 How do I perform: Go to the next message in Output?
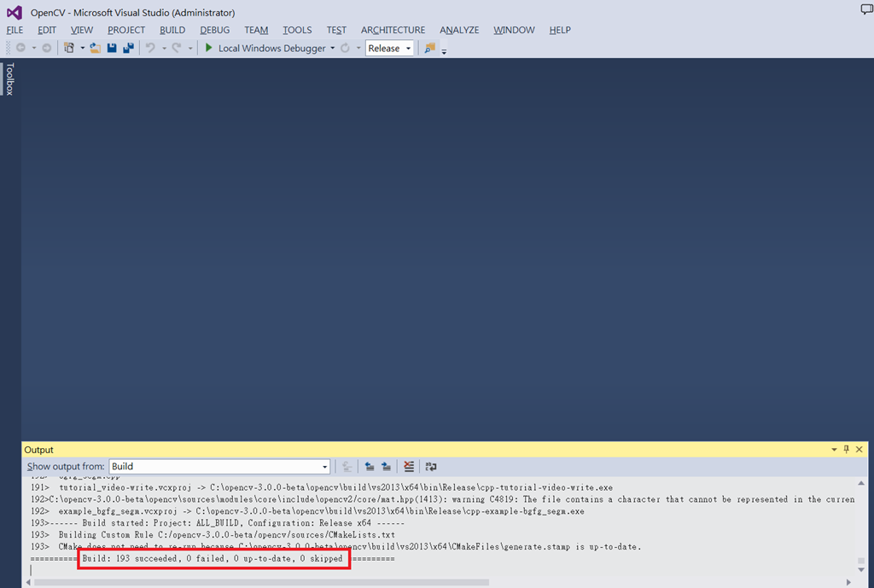pos(387,467)
